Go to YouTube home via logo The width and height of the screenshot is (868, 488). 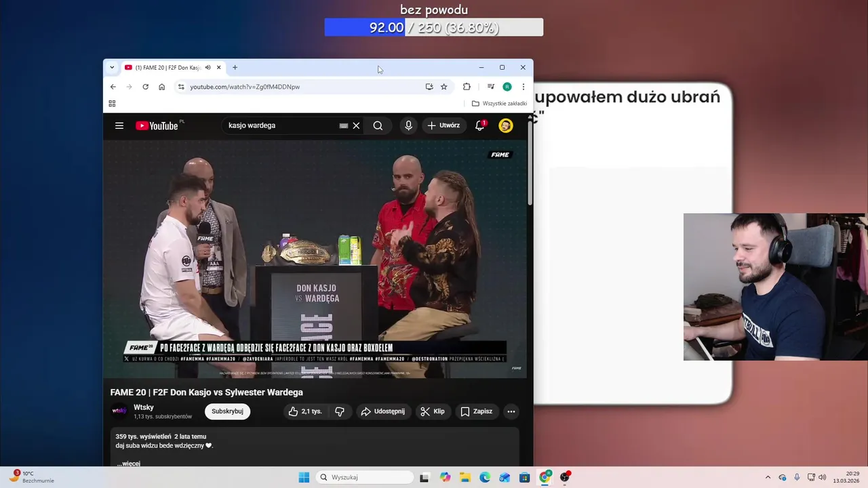tap(157, 125)
